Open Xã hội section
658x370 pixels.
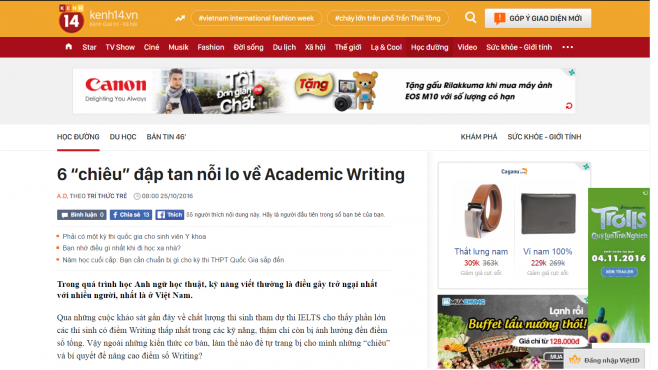pyautogui.click(x=315, y=47)
